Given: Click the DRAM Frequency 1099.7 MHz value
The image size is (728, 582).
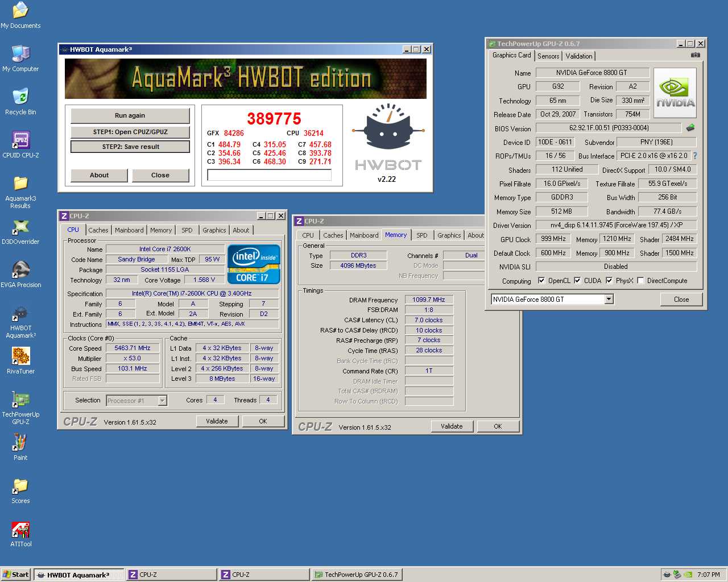Looking at the screenshot, I should coord(429,300).
